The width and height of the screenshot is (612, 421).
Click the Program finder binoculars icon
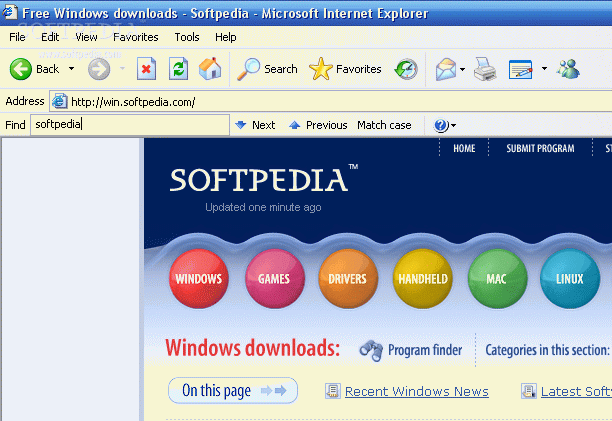tap(371, 350)
